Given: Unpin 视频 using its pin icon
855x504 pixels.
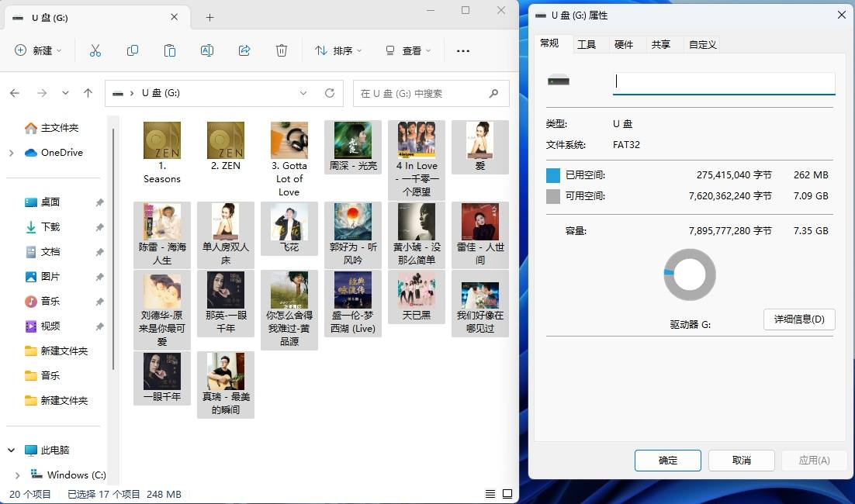Looking at the screenshot, I should click(x=99, y=326).
